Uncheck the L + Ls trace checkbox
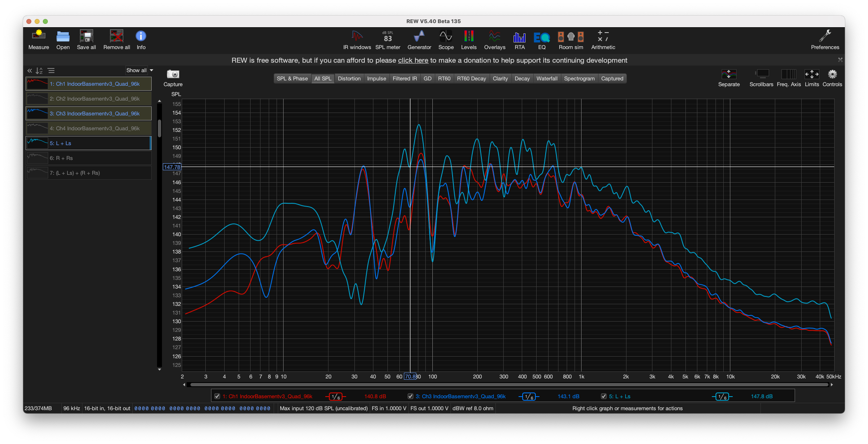This screenshot has height=444, width=868. [604, 396]
